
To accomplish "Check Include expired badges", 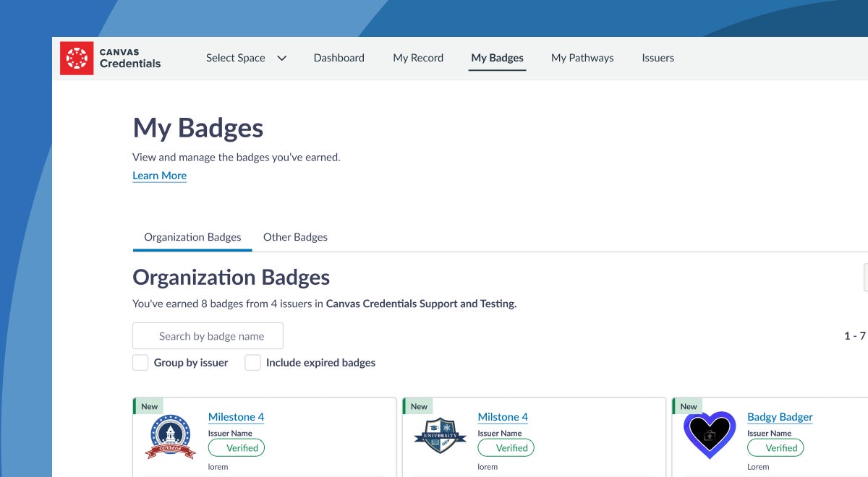I will (x=252, y=363).
